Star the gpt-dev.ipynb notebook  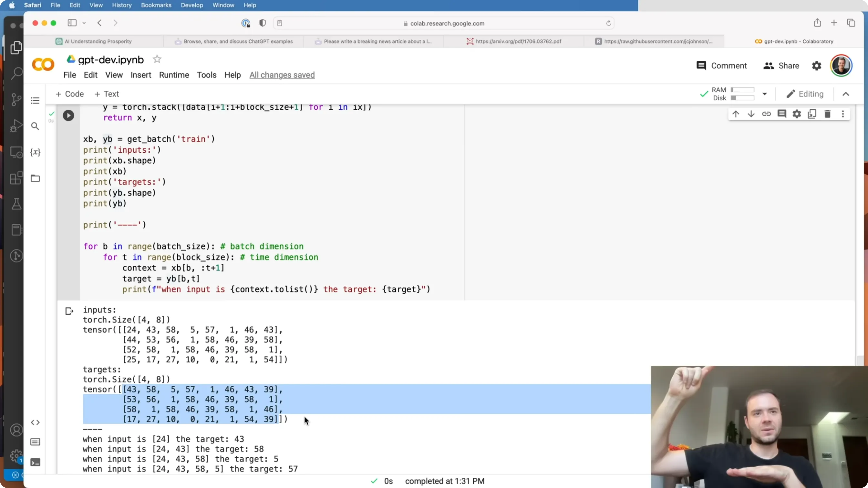[x=157, y=59]
